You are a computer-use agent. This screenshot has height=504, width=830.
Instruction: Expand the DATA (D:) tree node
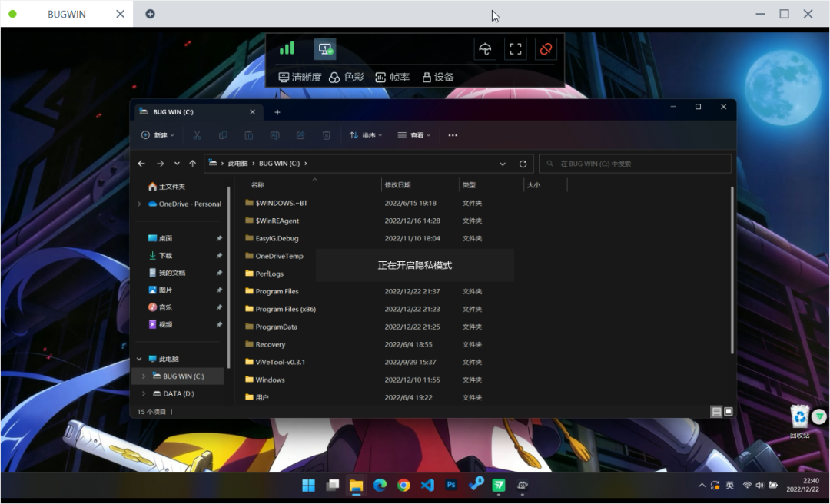click(x=143, y=393)
